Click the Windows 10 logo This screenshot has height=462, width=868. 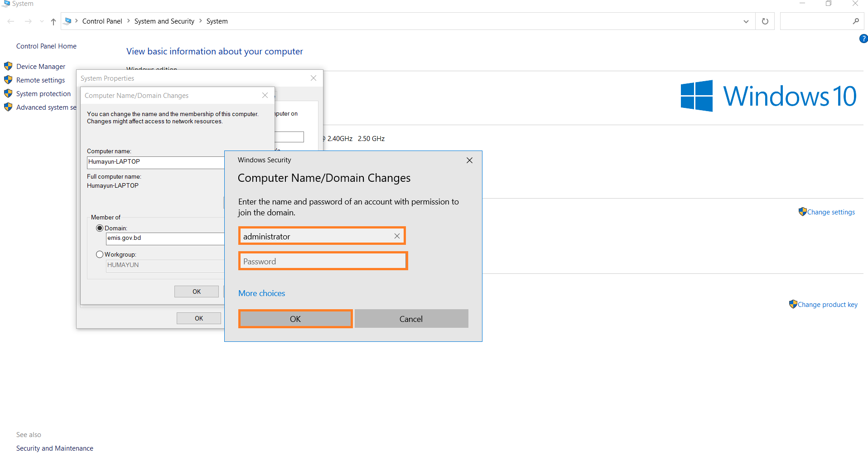[768, 96]
